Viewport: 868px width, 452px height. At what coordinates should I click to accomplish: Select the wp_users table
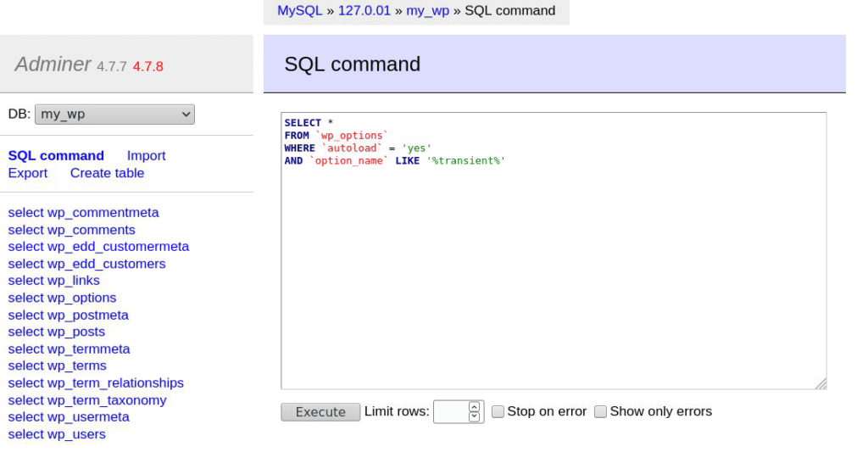57,434
